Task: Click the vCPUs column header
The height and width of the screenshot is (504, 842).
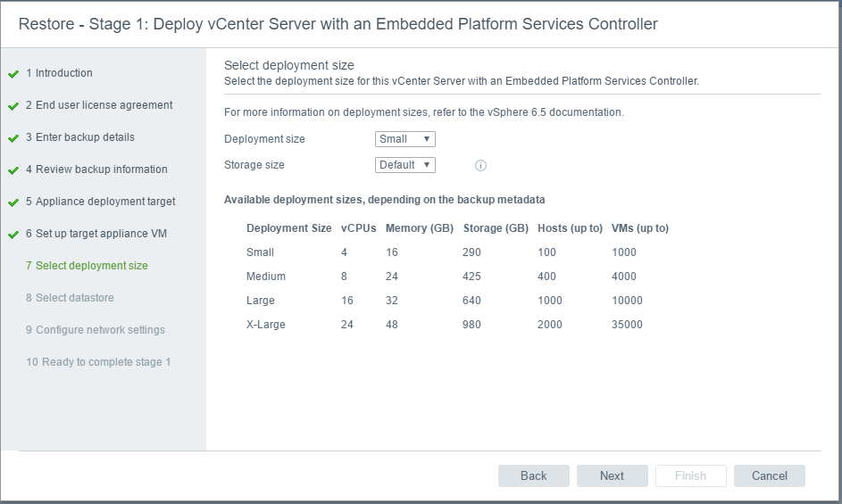Action: point(359,228)
